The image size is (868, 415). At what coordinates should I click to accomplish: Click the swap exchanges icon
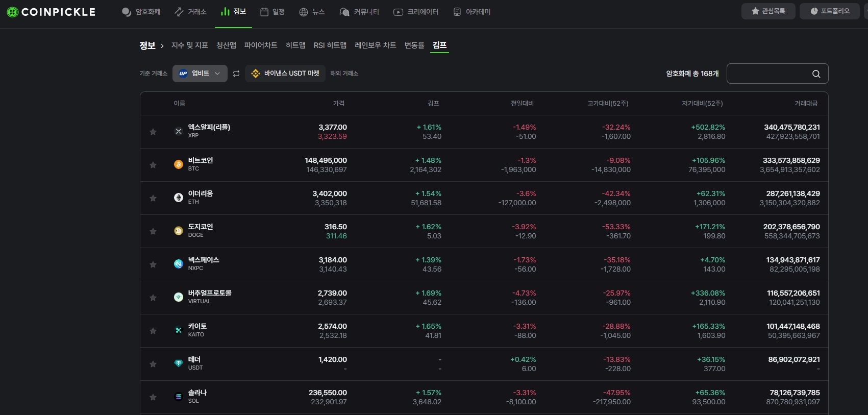pyautogui.click(x=236, y=74)
